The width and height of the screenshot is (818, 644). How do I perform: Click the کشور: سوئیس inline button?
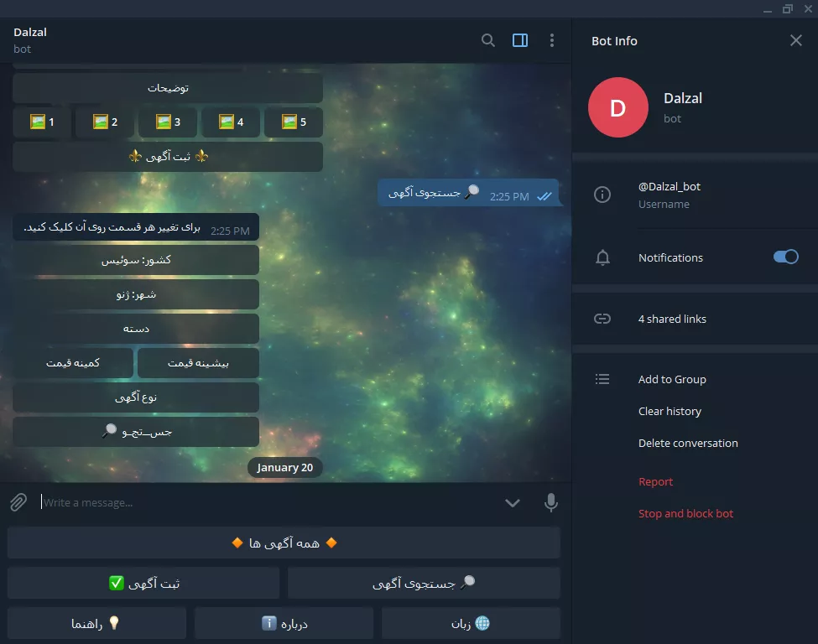[x=136, y=260]
